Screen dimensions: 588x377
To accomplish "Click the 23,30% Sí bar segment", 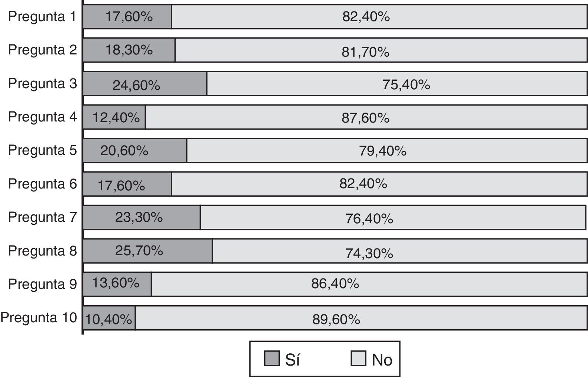I will click(142, 217).
